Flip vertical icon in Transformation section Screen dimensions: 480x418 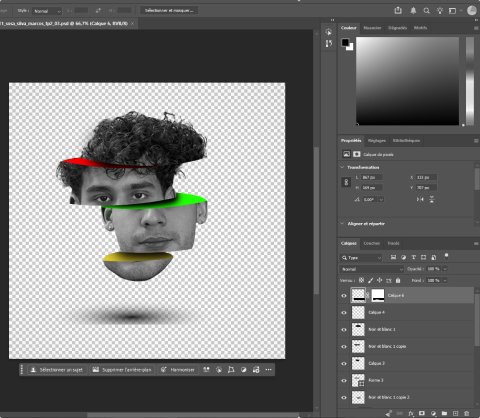432,199
